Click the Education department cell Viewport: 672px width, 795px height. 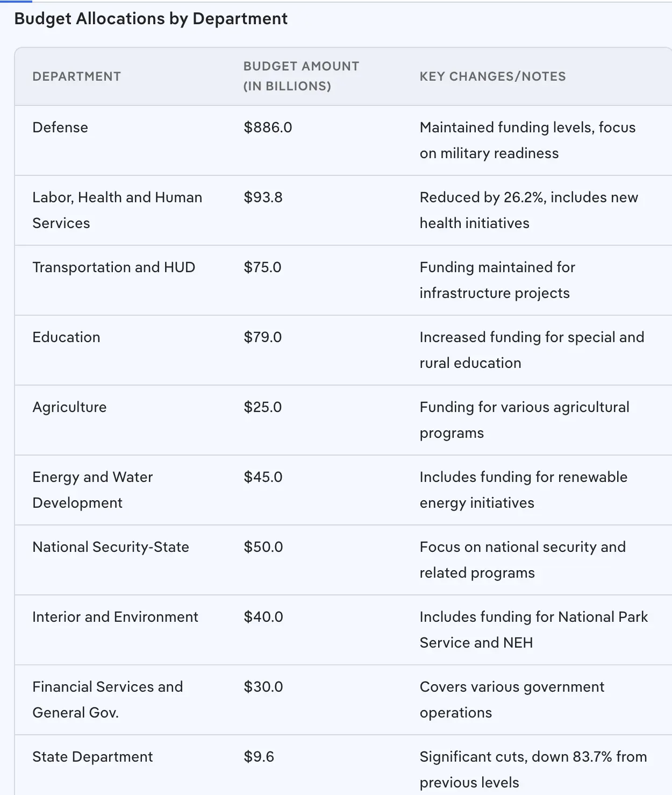[66, 337]
